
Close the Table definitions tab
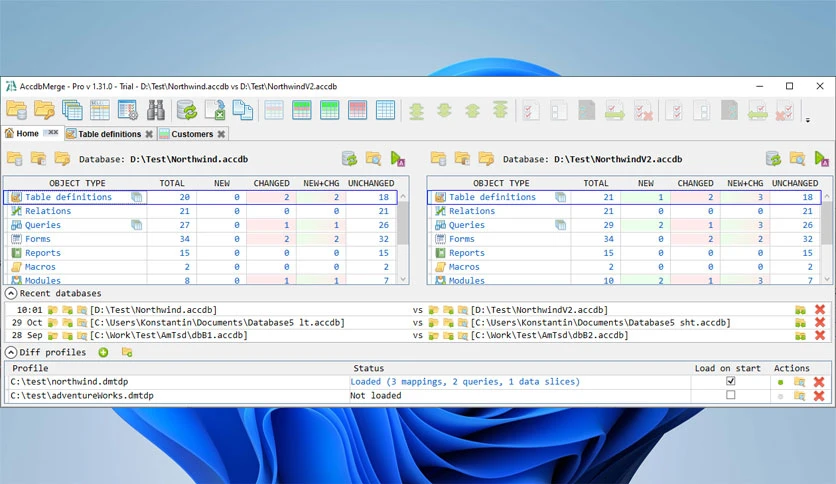pos(149,134)
